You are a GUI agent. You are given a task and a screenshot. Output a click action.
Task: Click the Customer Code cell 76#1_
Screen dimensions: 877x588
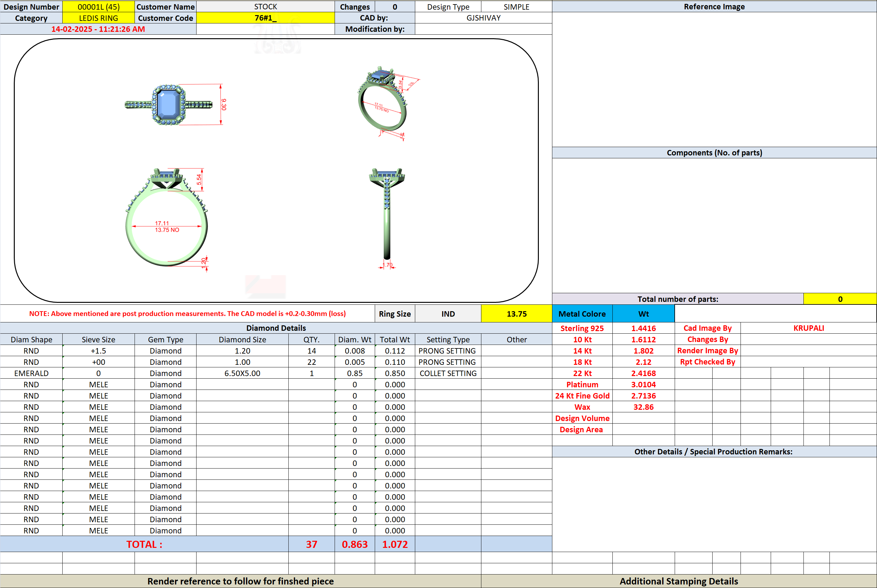click(266, 18)
